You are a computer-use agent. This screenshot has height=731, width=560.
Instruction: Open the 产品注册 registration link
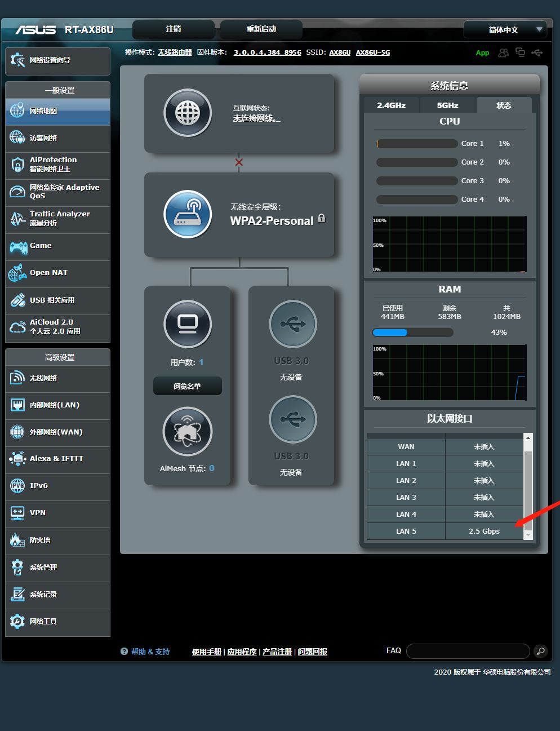pos(277,652)
